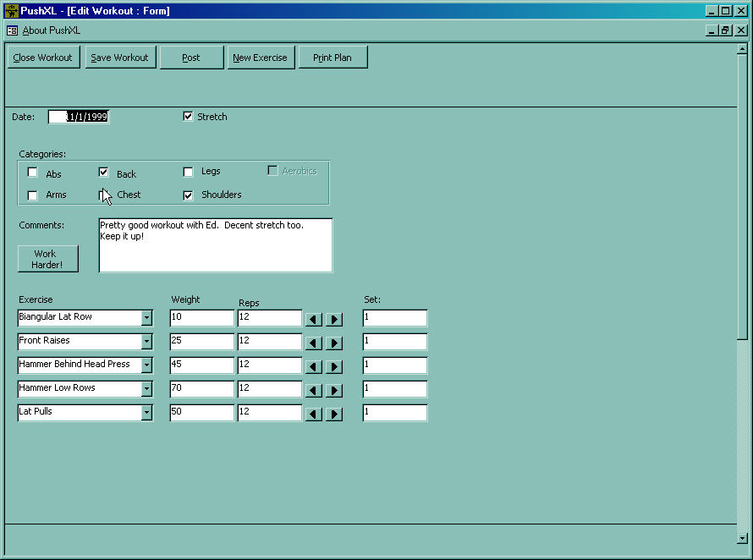Click the weight field showing 10
The height and width of the screenshot is (560, 753).
pos(201,318)
